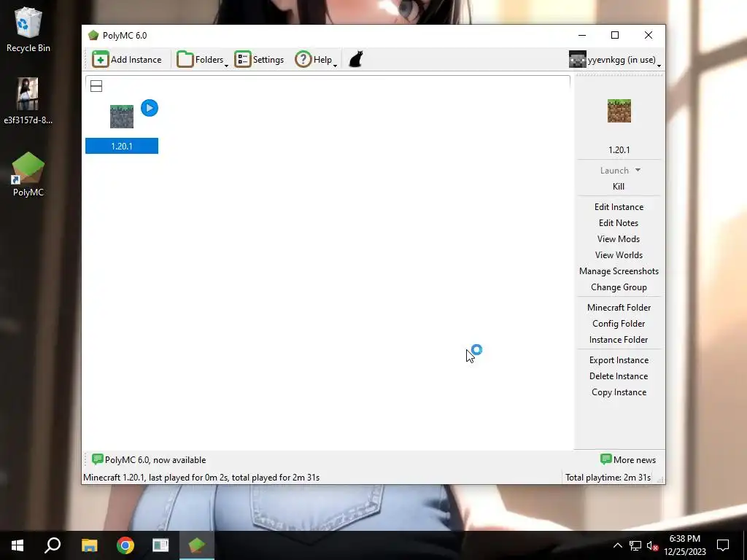This screenshot has height=560, width=747.
Task: Open the Minecraft Folder
Action: tap(619, 308)
